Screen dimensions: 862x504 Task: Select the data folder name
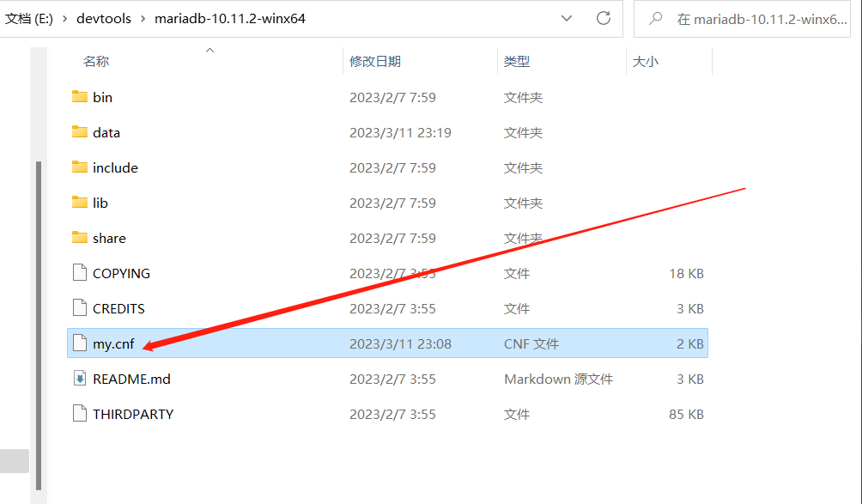point(106,132)
